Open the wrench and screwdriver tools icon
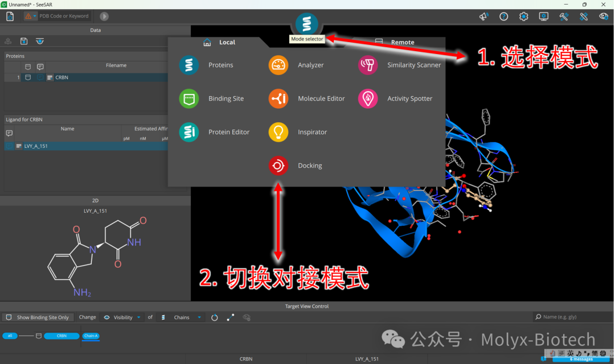 pos(564,16)
